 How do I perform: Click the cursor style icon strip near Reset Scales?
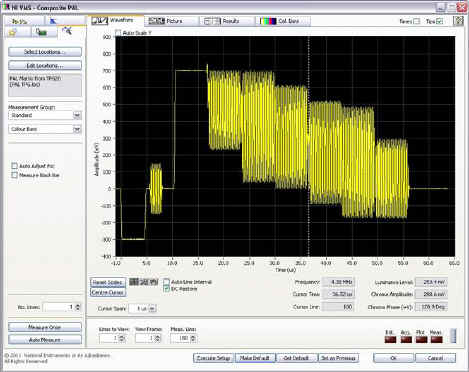pos(143,282)
